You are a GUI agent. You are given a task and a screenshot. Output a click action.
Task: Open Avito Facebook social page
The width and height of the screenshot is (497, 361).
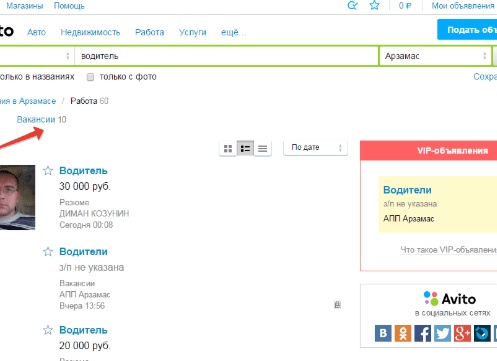coord(423,333)
